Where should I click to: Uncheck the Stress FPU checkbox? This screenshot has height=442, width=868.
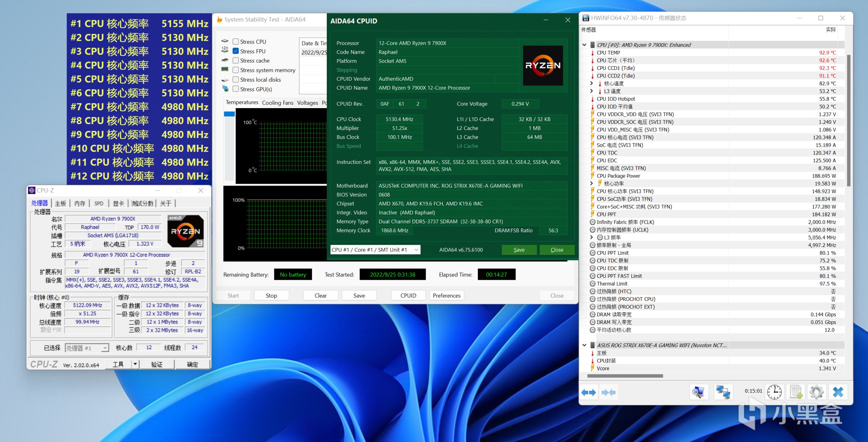[236, 51]
